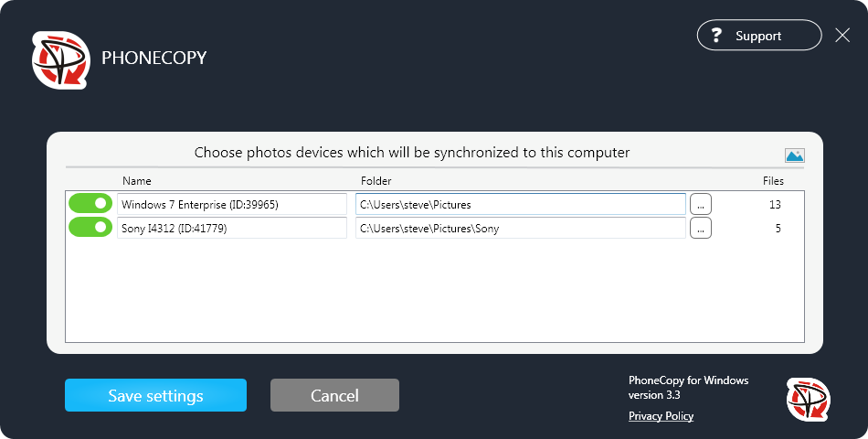Disable sync for Sony I4312 device
Image resolution: width=868 pixels, height=439 pixels.
pyautogui.click(x=90, y=228)
